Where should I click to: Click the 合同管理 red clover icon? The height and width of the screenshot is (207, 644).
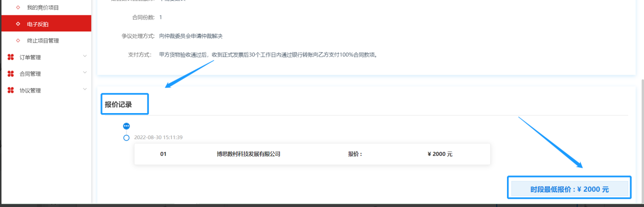point(11,74)
